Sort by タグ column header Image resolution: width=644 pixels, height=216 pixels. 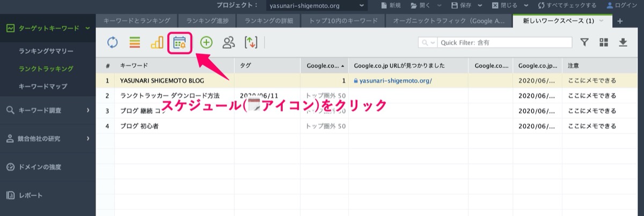pyautogui.click(x=267, y=66)
